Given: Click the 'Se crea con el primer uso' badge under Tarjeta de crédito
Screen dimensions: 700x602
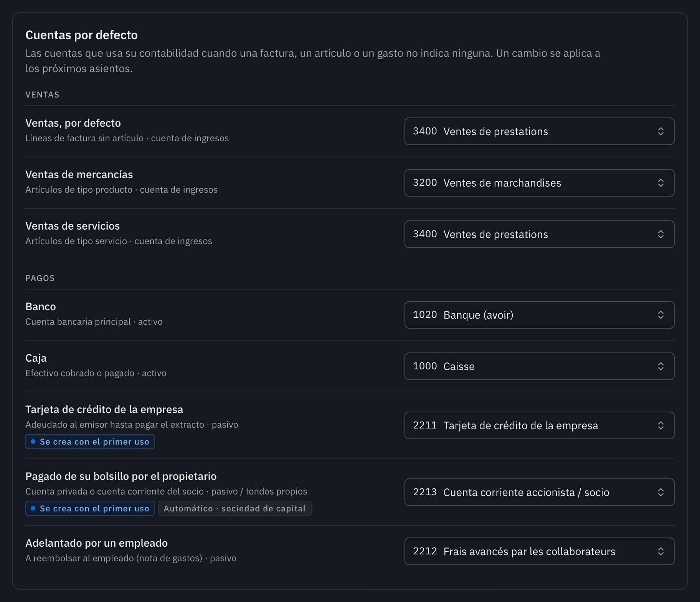Looking at the screenshot, I should click(90, 442).
